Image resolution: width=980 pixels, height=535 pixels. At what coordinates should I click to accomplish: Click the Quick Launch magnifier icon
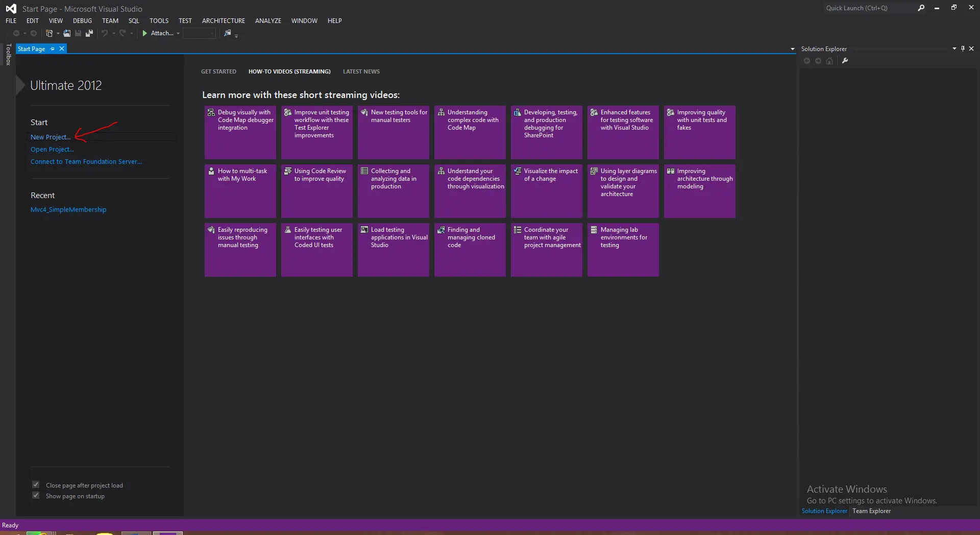coord(921,8)
